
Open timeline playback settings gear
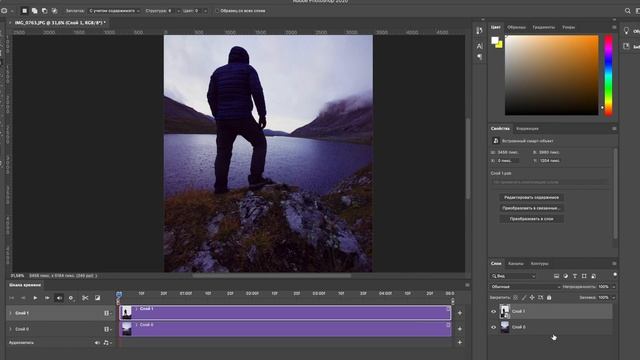pos(71,298)
